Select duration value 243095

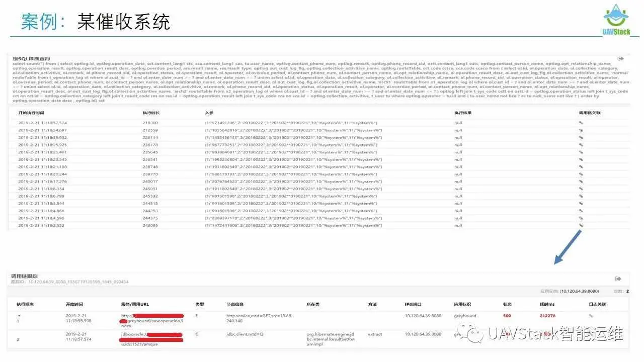150,226
